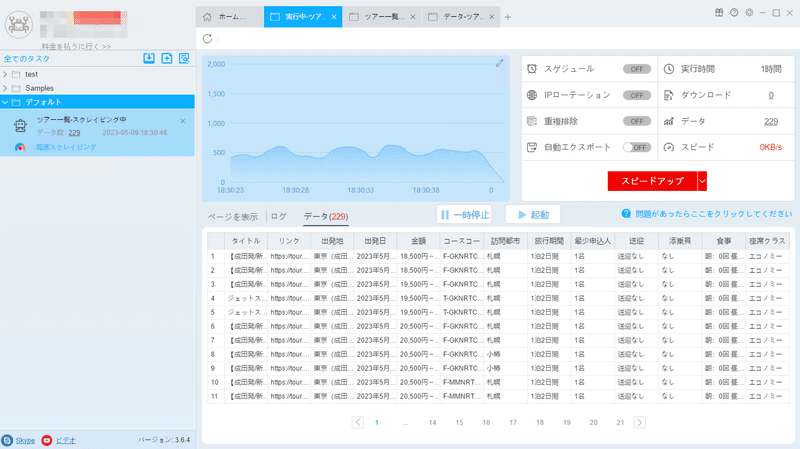Image resolution: width=800 pixels, height=449 pixels.
Task: Click the pencil edit icon on the chart
Action: (499, 63)
